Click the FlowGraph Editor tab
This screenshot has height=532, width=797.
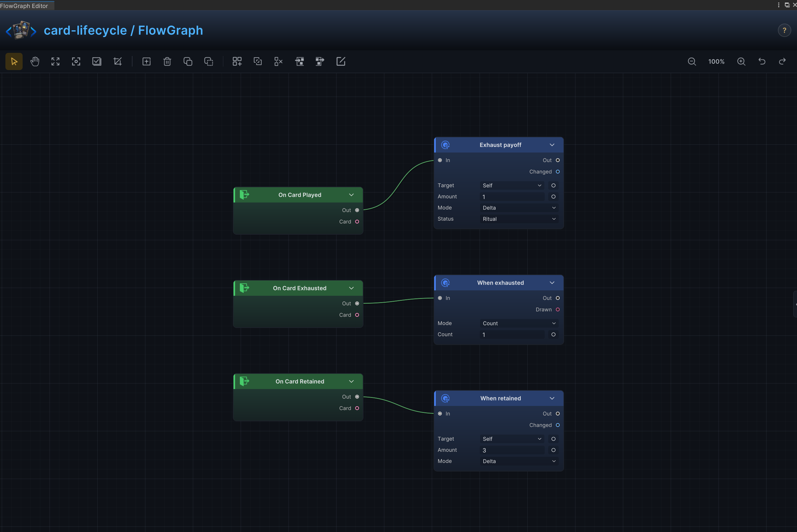tap(26, 5)
